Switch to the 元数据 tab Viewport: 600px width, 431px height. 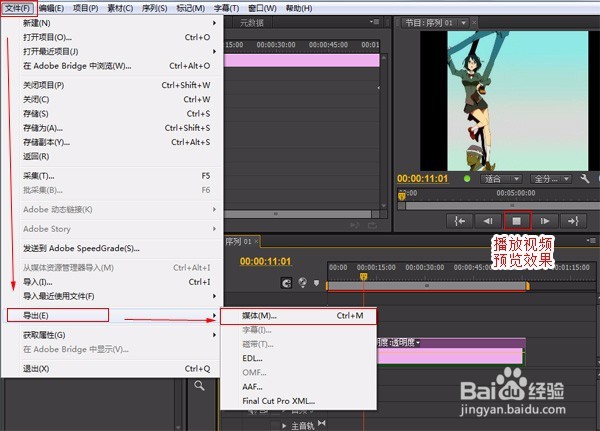(252, 23)
